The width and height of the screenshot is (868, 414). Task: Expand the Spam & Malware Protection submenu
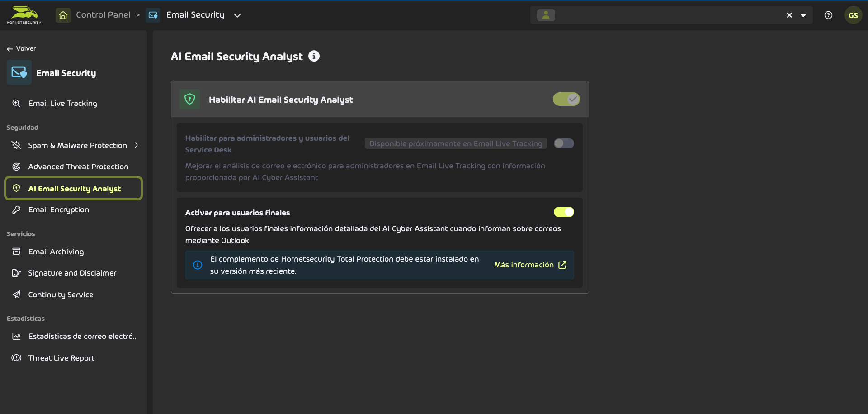pyautogui.click(x=137, y=145)
